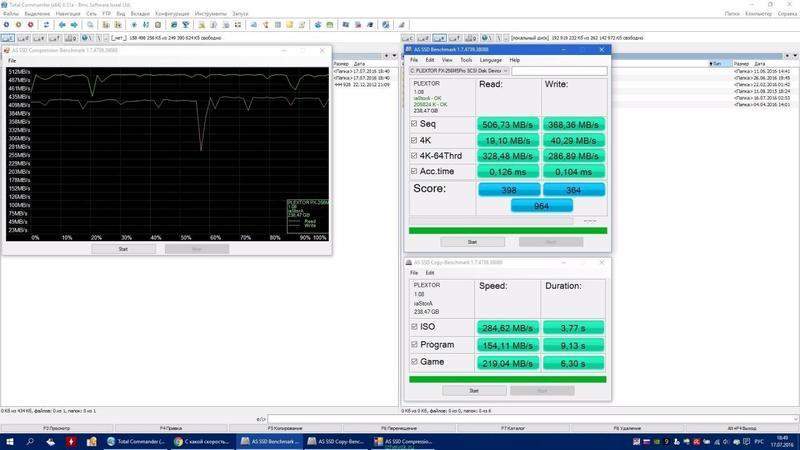Open File menu in Compression Benchmark window
The width and height of the screenshot is (800, 450).
tap(12, 61)
